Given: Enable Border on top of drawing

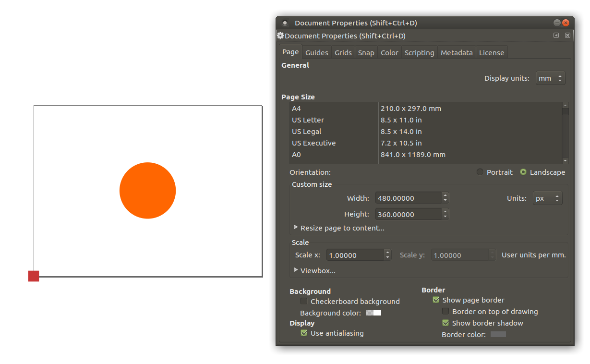Looking at the screenshot, I should click(445, 311).
